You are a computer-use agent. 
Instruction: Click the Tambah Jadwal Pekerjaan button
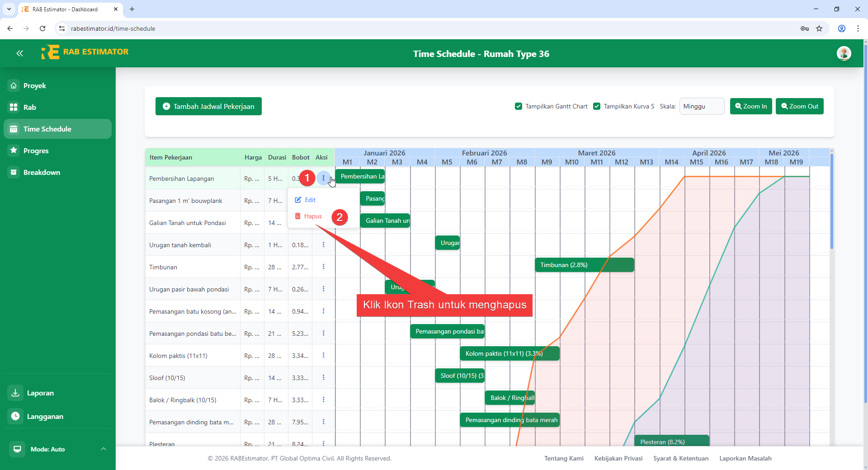[208, 106]
